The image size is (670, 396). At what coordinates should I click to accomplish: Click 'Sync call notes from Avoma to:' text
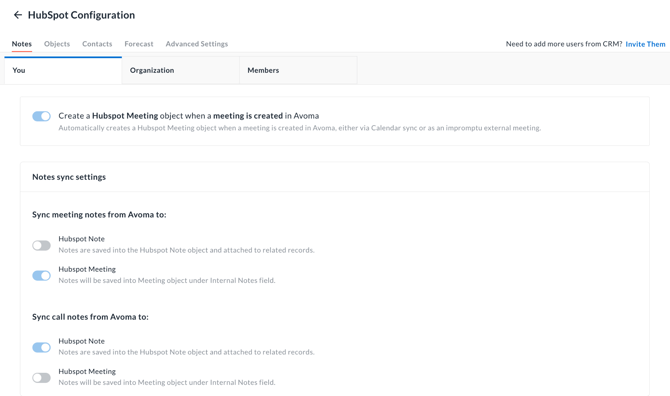tap(90, 317)
